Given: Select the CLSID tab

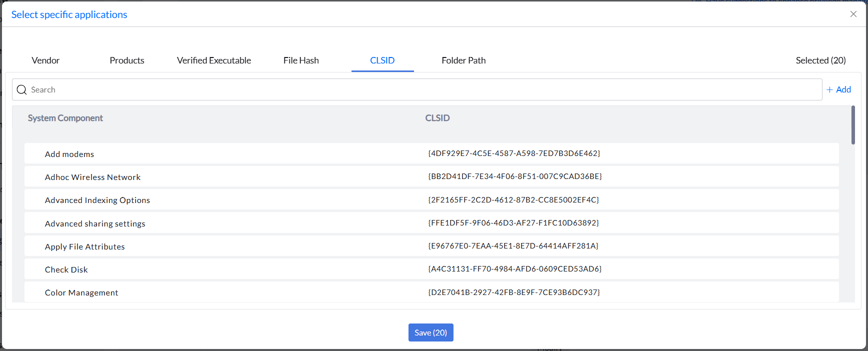Looking at the screenshot, I should [x=382, y=60].
